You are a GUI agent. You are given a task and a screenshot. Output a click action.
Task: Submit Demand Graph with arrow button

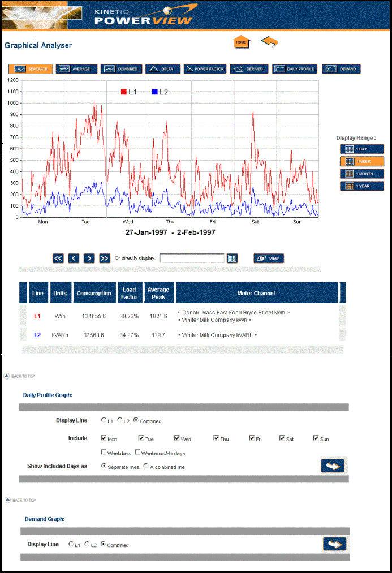[335, 544]
